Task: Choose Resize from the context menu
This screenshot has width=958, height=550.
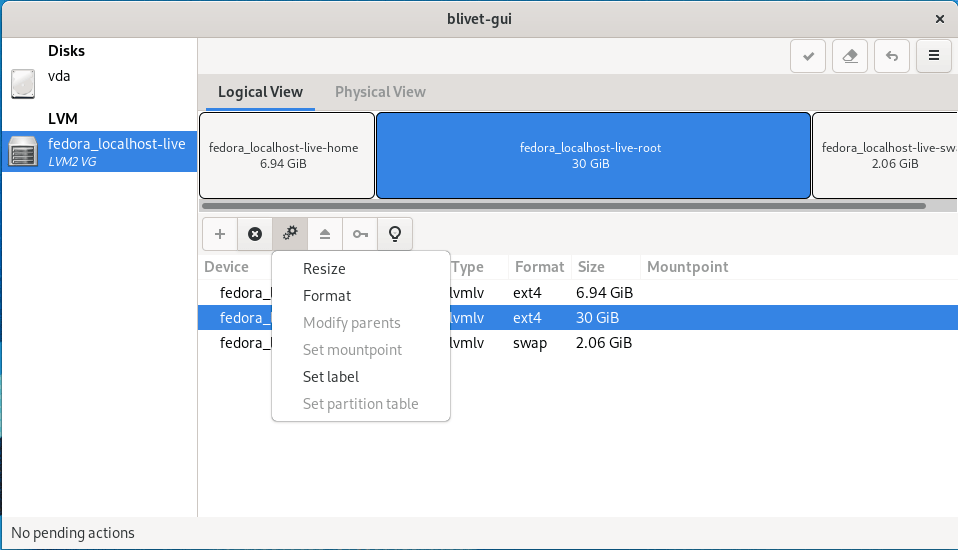Action: [x=324, y=269]
